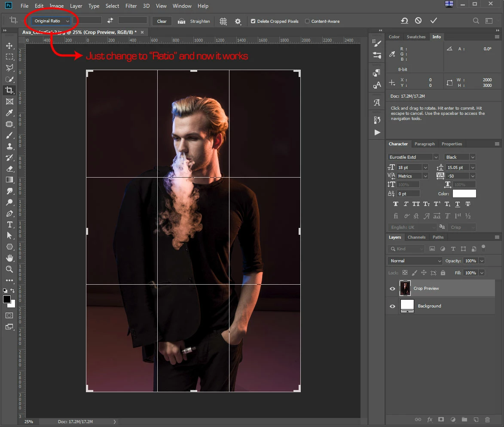
Task: Select the Zoom tool
Action: [x=9, y=269]
